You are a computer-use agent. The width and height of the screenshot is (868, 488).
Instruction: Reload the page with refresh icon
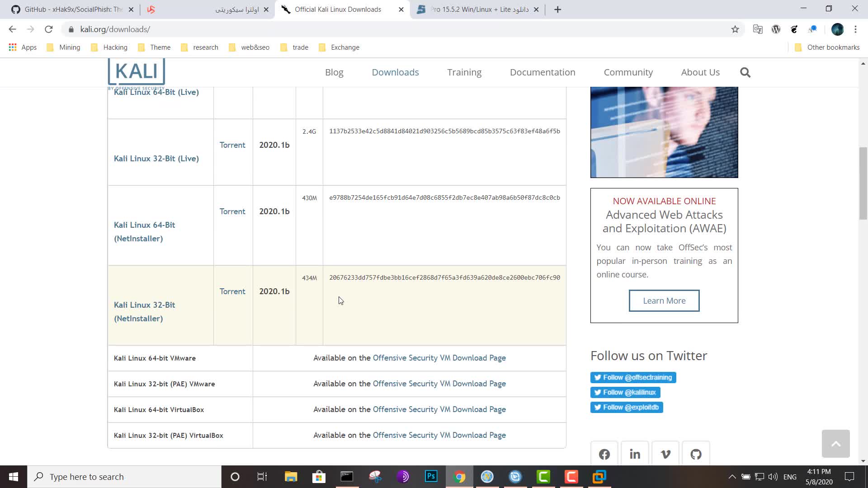[x=49, y=29]
